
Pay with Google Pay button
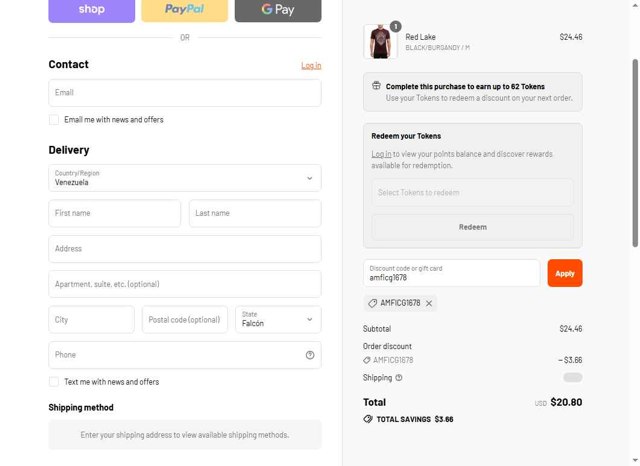click(277, 10)
